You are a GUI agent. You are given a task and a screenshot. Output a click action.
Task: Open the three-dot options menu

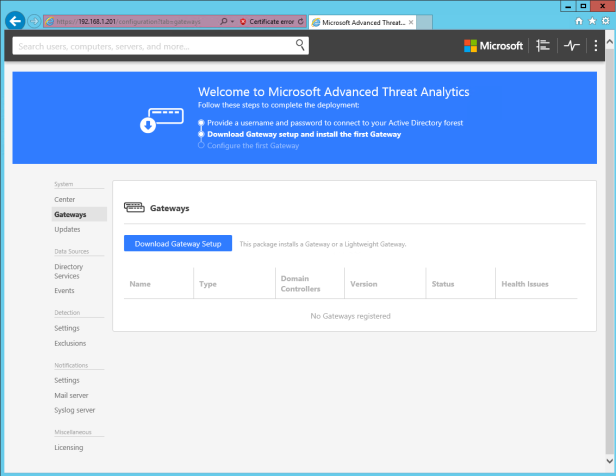[x=596, y=46]
